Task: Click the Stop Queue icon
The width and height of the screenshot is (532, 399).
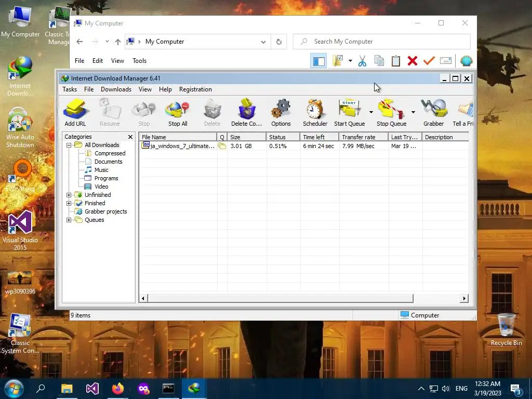Action: pos(391,112)
